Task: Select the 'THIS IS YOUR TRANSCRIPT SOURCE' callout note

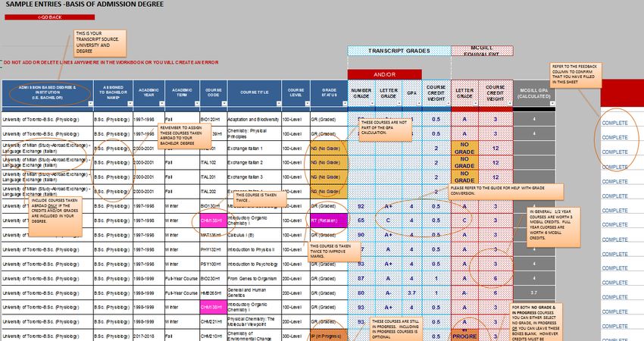Action: click(100, 42)
